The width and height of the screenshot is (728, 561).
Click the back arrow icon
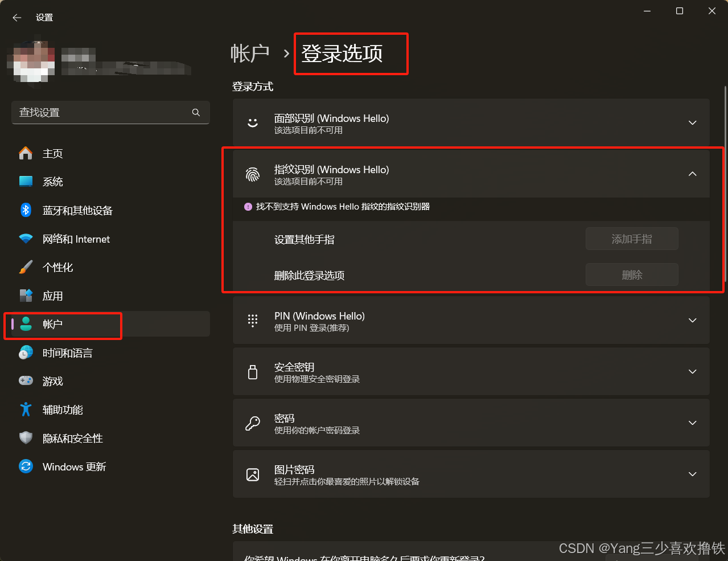17,18
